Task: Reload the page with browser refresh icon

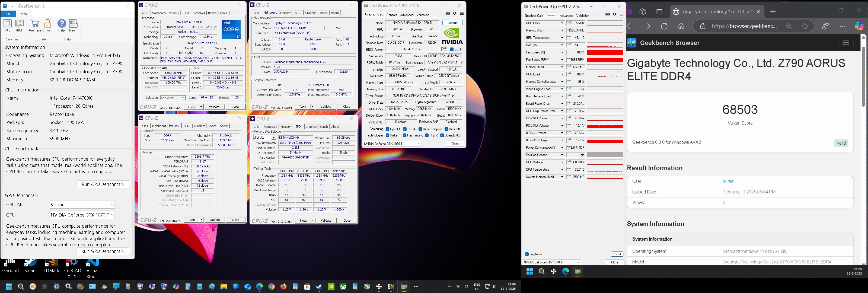Action: point(664,26)
